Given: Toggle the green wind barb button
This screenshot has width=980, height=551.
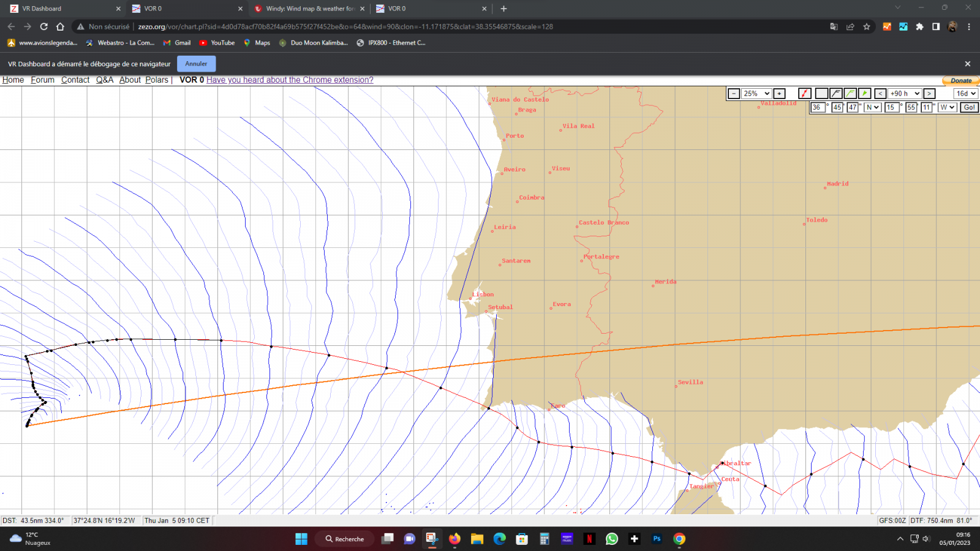Looking at the screenshot, I should click(850, 94).
